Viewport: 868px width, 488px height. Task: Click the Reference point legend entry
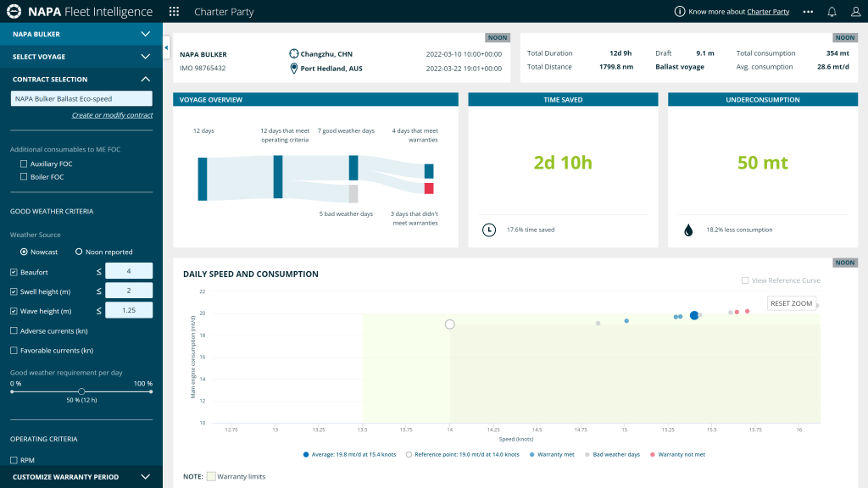(462, 455)
